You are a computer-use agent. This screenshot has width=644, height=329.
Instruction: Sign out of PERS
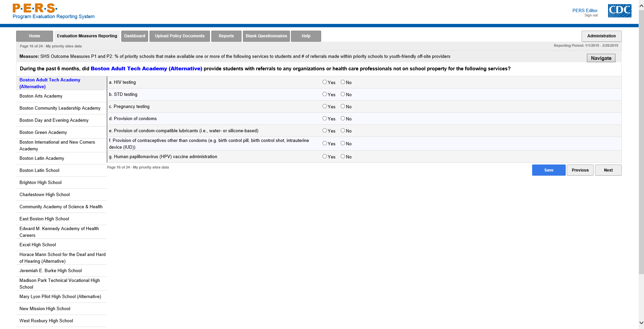[591, 15]
